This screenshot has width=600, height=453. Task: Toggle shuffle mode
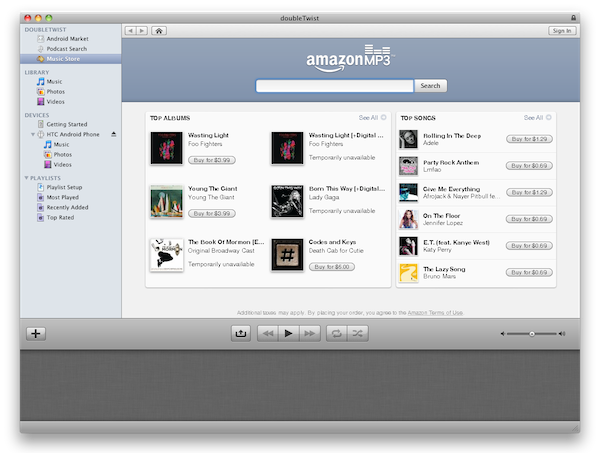[x=357, y=334]
